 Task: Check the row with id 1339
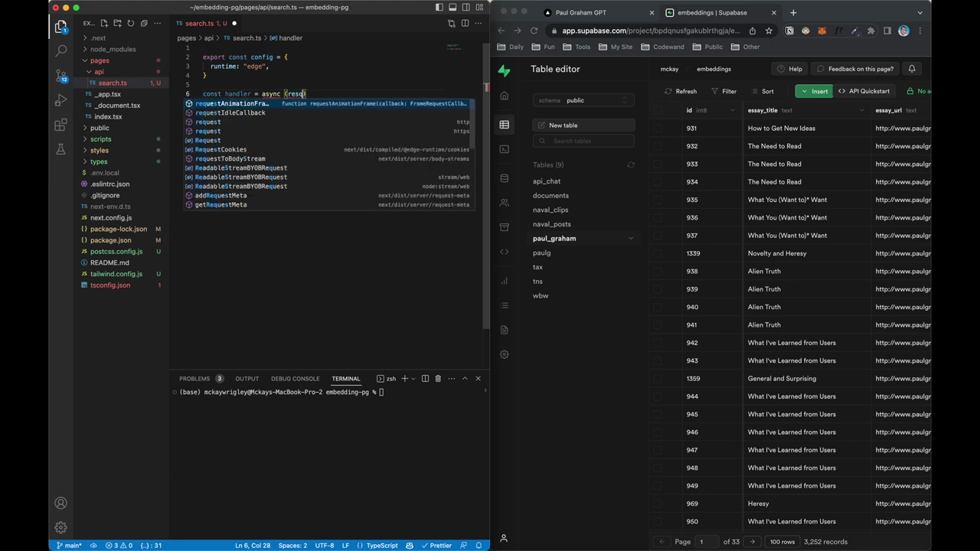point(658,253)
